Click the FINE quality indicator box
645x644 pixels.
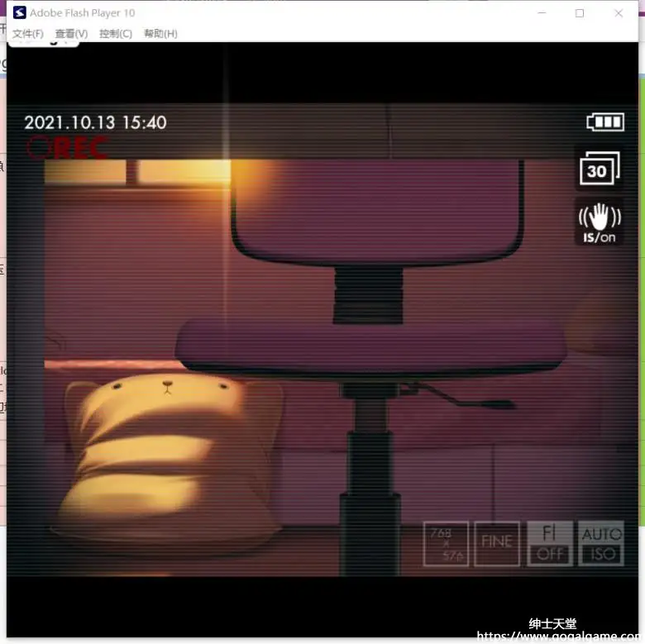497,543
